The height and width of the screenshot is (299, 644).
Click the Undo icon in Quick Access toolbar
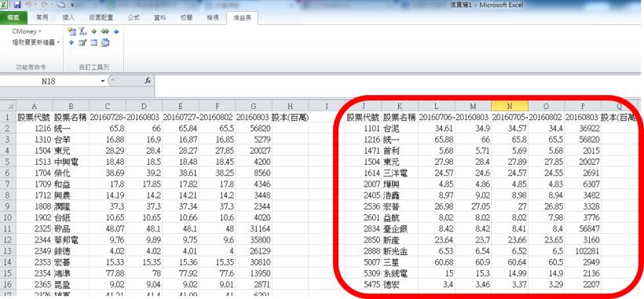click(x=29, y=5)
